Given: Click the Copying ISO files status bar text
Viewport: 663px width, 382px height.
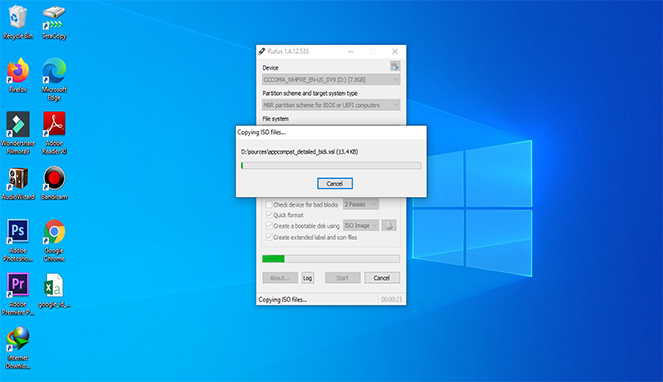Looking at the screenshot, I should coord(282,300).
